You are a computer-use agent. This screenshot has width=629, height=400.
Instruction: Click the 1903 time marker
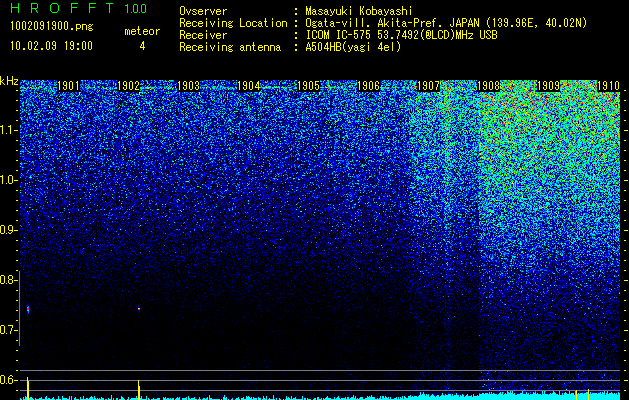pos(189,86)
